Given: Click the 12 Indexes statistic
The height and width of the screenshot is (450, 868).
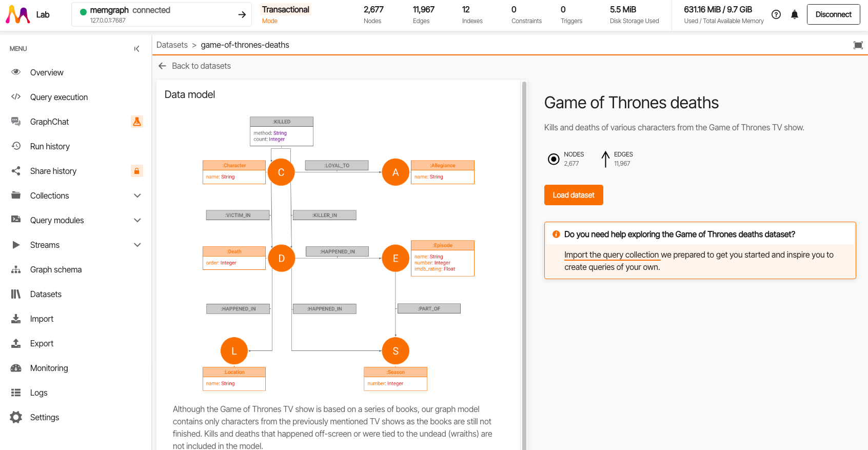Looking at the screenshot, I should (x=472, y=15).
